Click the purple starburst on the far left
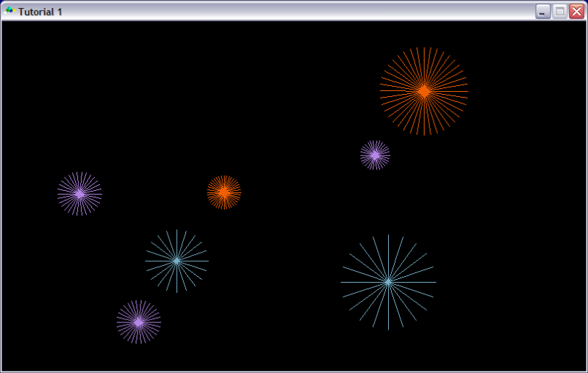This screenshot has height=373, width=588. click(x=79, y=194)
